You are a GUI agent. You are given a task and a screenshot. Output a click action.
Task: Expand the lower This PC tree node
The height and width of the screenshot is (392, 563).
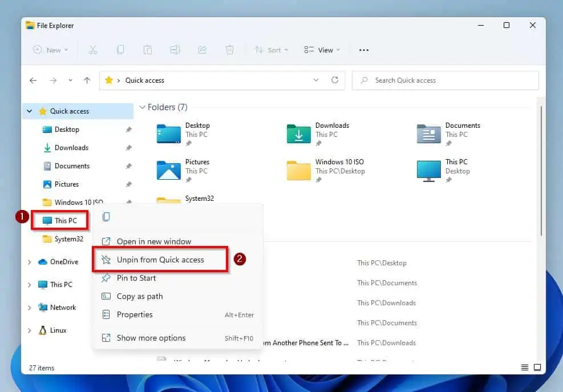click(x=30, y=285)
